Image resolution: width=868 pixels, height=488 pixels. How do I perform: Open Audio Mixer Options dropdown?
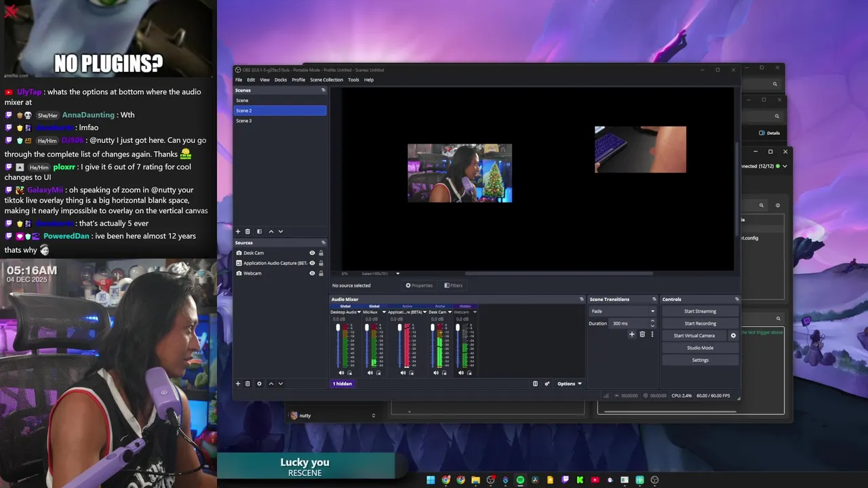[x=570, y=384]
